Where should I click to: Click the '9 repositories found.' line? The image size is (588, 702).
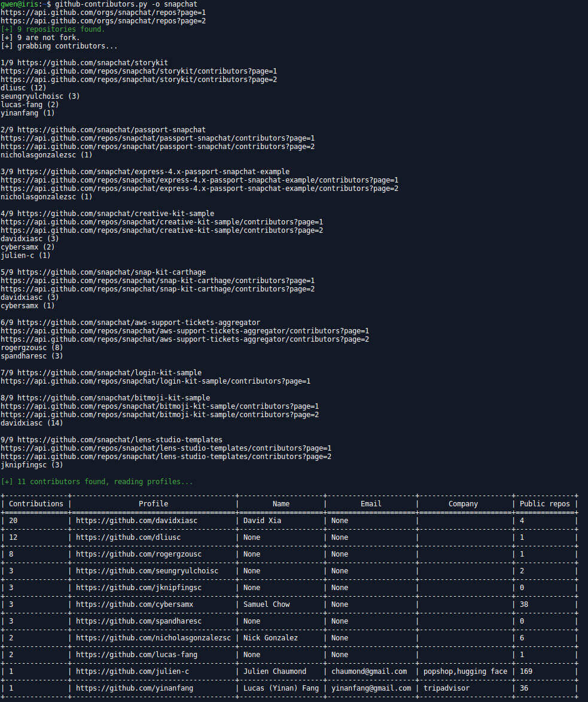point(53,29)
